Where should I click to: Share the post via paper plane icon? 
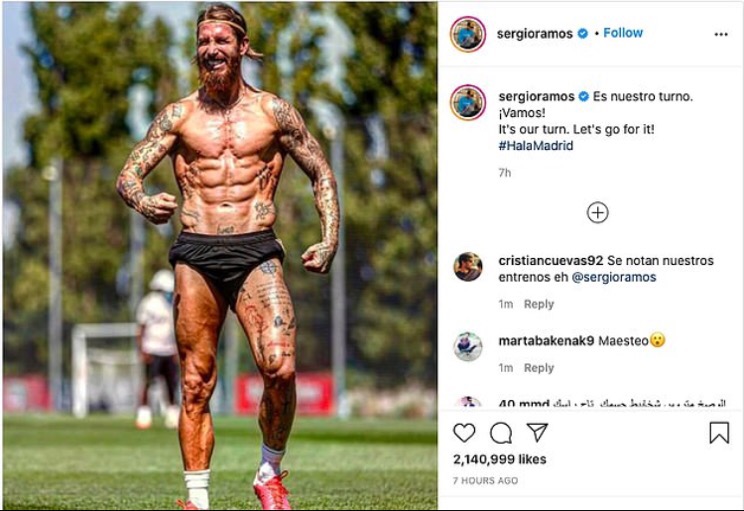pyautogui.click(x=538, y=432)
